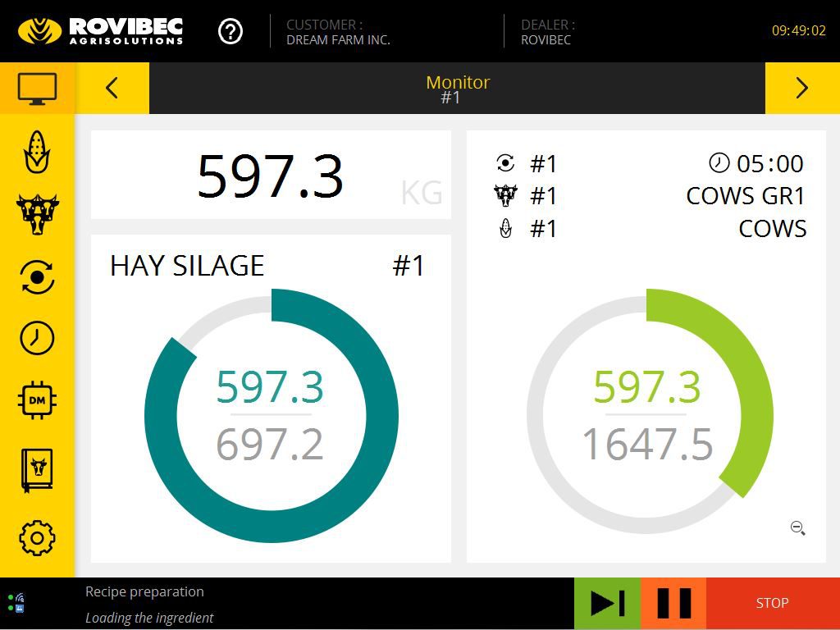Click the Recipe preparation status text

(x=144, y=591)
